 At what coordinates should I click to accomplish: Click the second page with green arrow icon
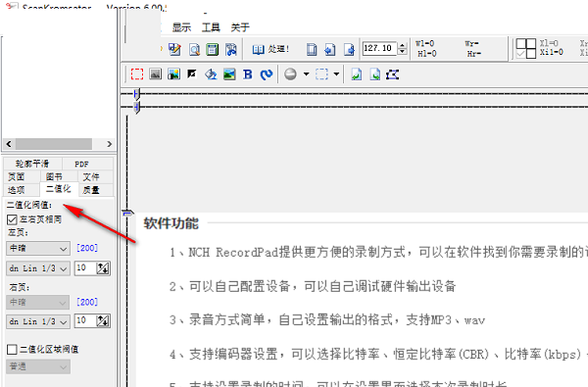tap(374, 74)
